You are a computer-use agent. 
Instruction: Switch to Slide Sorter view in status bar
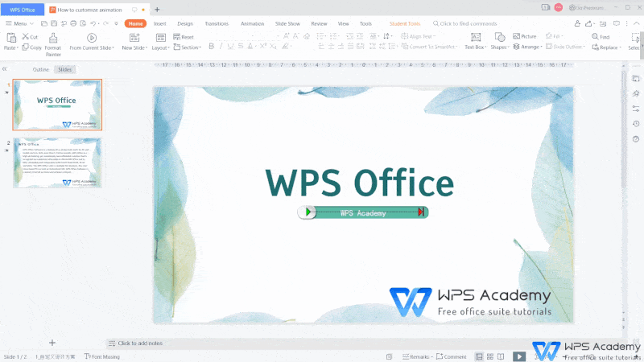pos(490,356)
